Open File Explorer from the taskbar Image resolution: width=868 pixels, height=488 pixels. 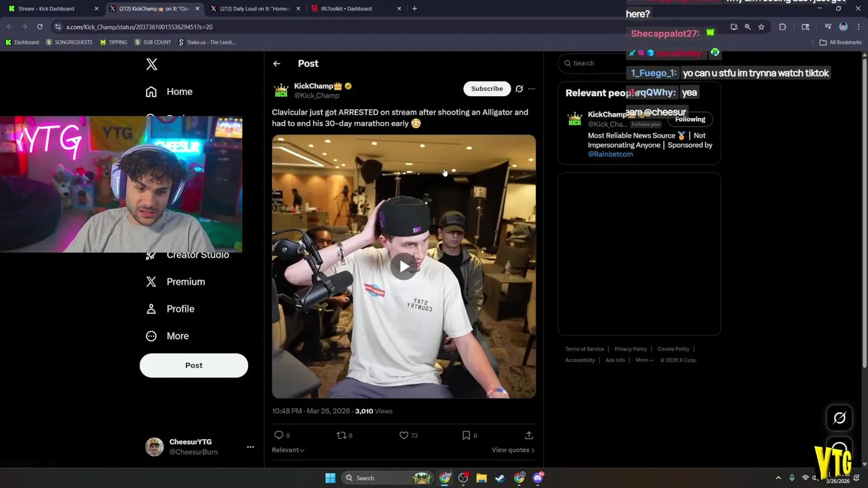481,478
